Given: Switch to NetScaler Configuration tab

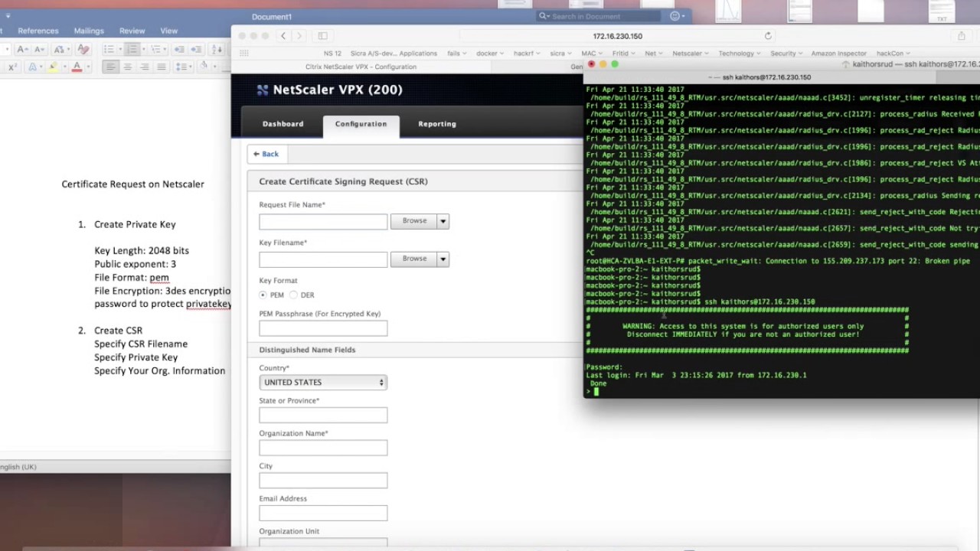Looking at the screenshot, I should coord(361,124).
